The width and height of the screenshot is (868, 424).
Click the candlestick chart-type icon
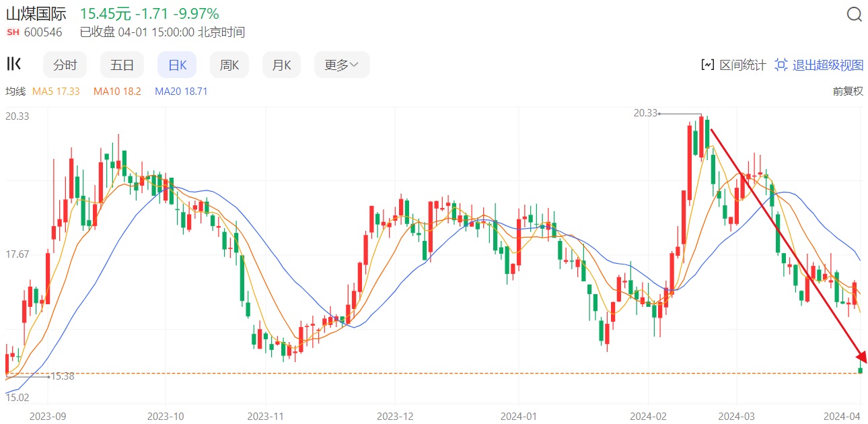13,65
